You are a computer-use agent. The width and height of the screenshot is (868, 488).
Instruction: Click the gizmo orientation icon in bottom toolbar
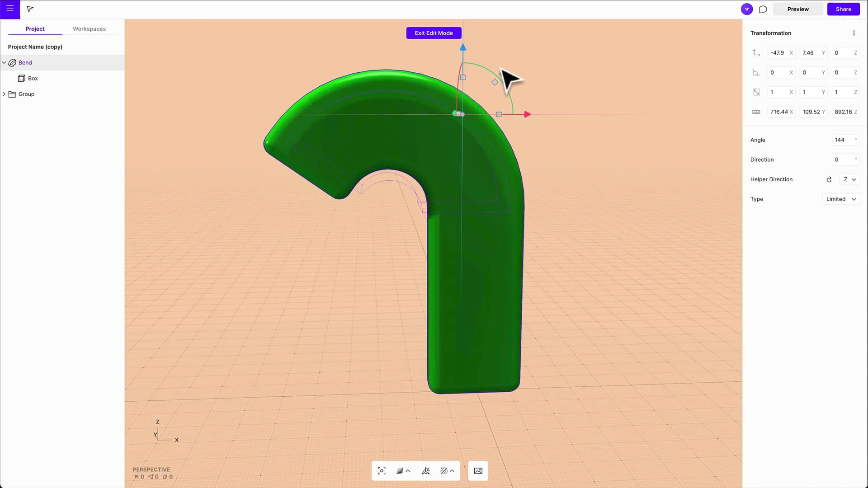(x=425, y=470)
